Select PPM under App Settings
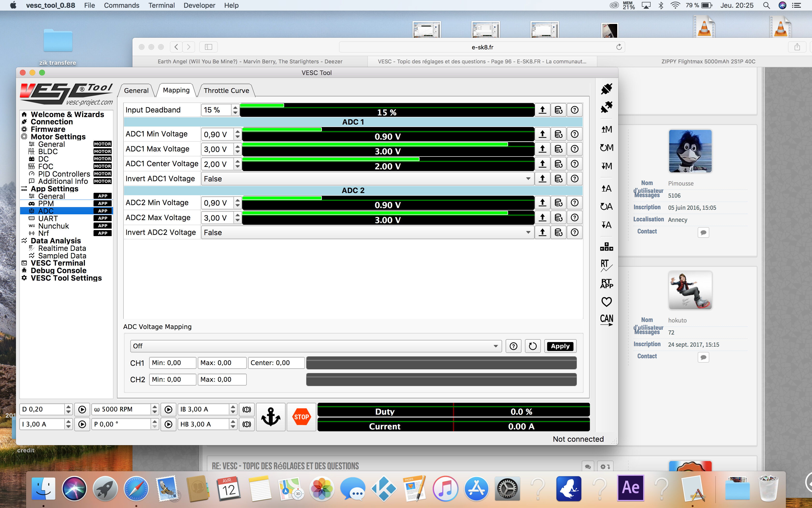812x508 pixels. 46,204
